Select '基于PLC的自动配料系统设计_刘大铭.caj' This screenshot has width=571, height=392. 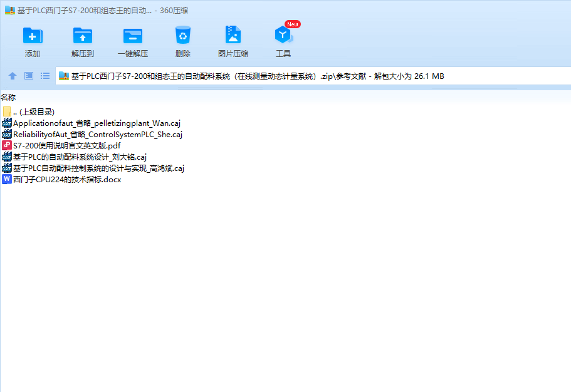(x=80, y=157)
